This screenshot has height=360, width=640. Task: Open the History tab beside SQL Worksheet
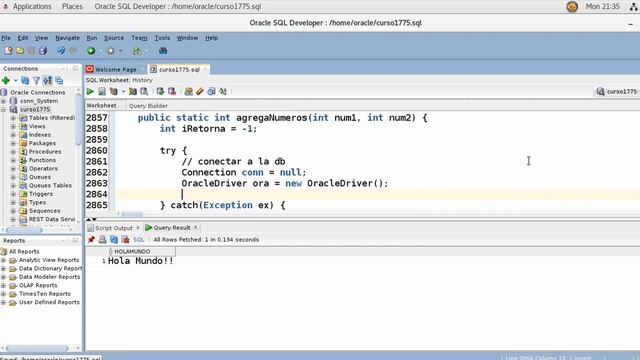coord(142,80)
